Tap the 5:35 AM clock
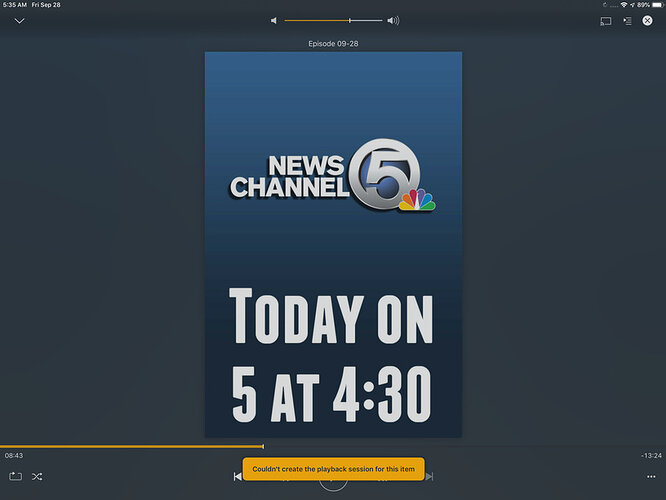666x500 pixels. [15, 5]
